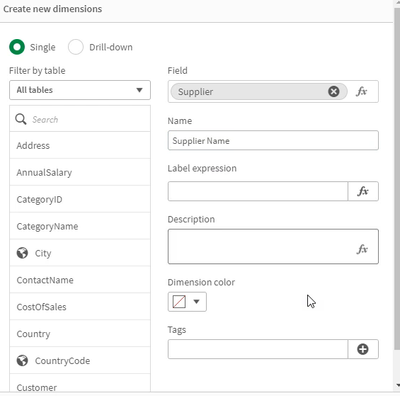
Task: Open expression editor beside the Supplier field
Action: pos(362,91)
